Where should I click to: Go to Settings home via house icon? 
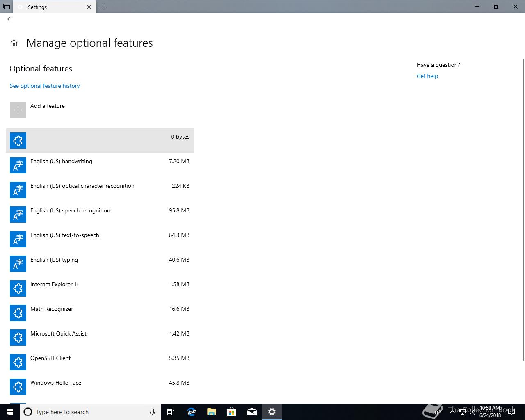pyautogui.click(x=14, y=43)
